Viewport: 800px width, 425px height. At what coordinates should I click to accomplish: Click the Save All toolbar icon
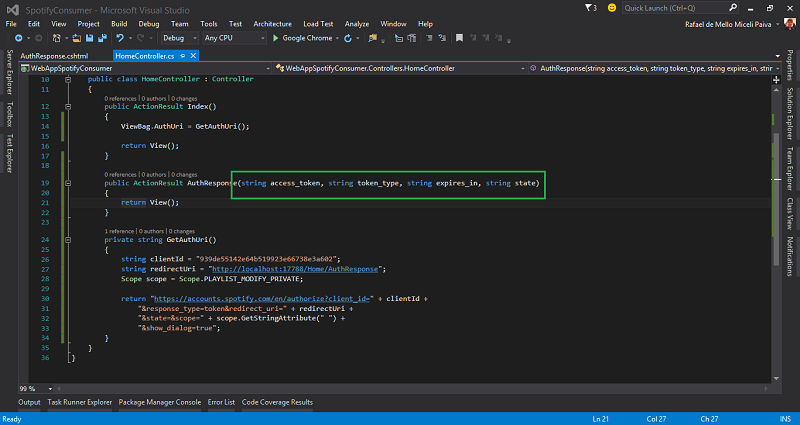104,38
